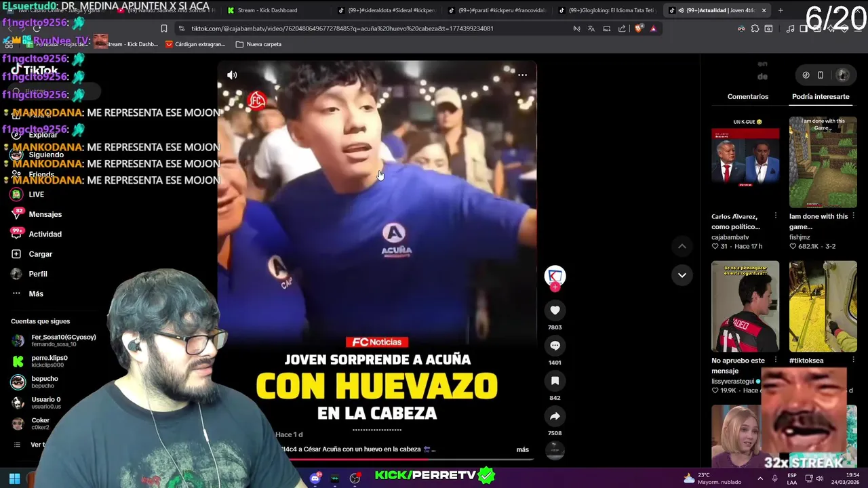
Task: Switch to the '#parati #kickperu' browser tab
Action: point(498,10)
